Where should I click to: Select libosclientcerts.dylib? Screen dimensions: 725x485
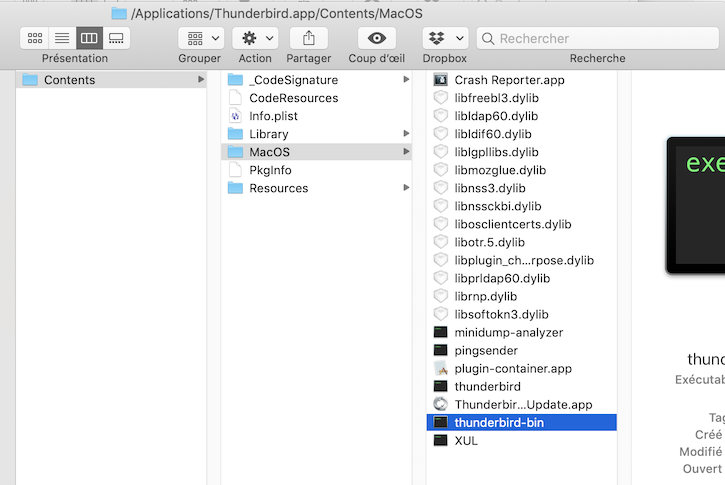pos(522,224)
